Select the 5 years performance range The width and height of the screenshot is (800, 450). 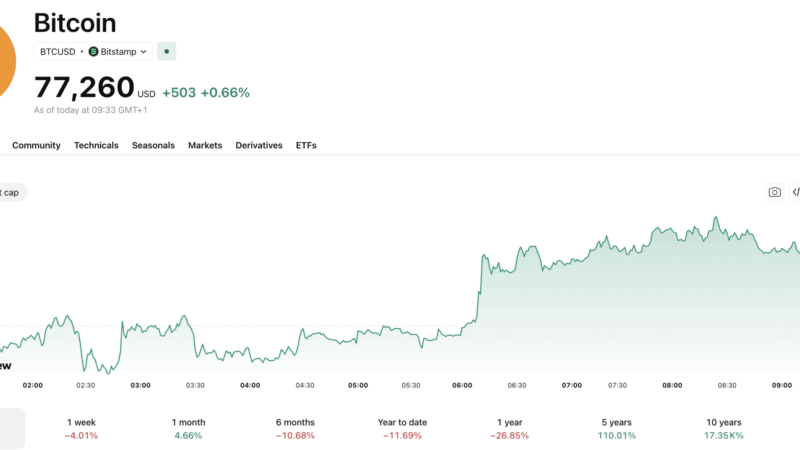pos(616,429)
